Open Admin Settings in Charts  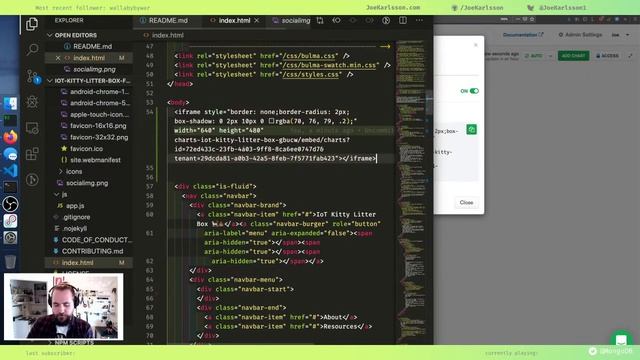coord(580,35)
